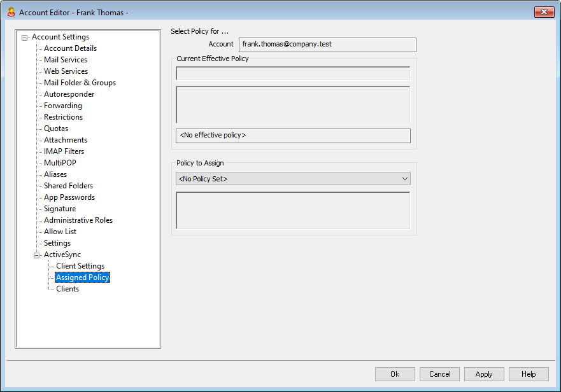Image resolution: width=561 pixels, height=392 pixels.
Task: Open the Aliases section
Action: coord(55,174)
